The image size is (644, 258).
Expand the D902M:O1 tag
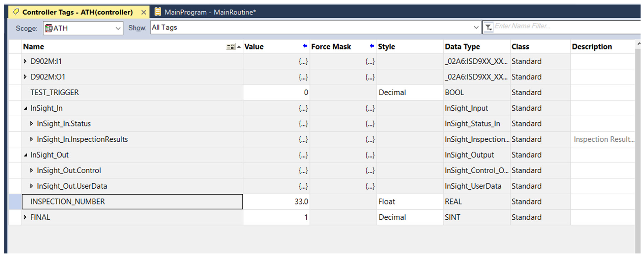coord(25,77)
